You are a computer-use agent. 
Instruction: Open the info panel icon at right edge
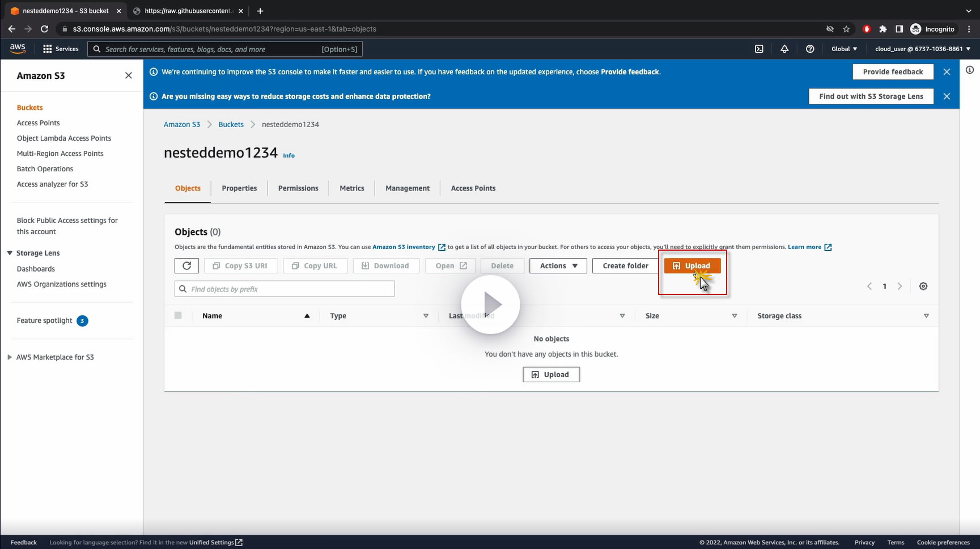[970, 70]
